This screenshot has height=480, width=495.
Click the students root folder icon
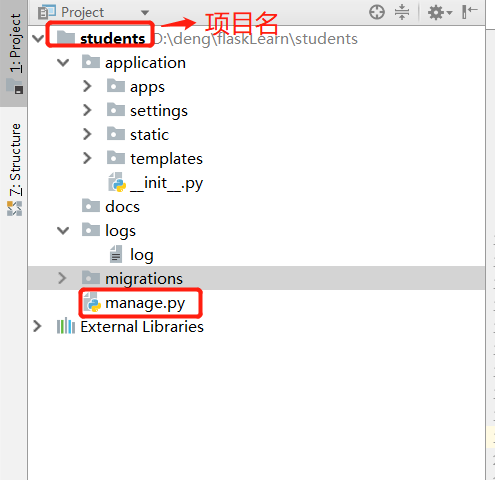pyautogui.click(x=66, y=37)
